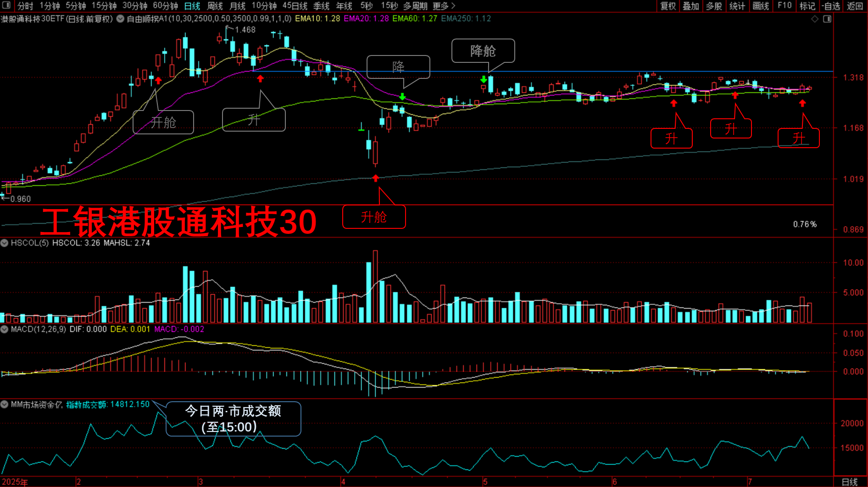This screenshot has width=868, height=487.
Task: Click the HSCOL(5) indicator label
Action: pos(30,243)
